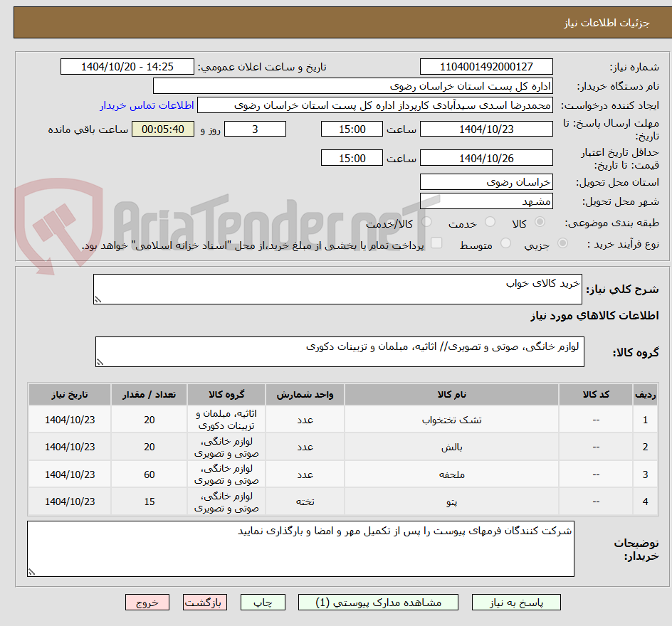Click the 'ردیف' column header
Image resolution: width=672 pixels, height=626 pixels.
pos(645,394)
